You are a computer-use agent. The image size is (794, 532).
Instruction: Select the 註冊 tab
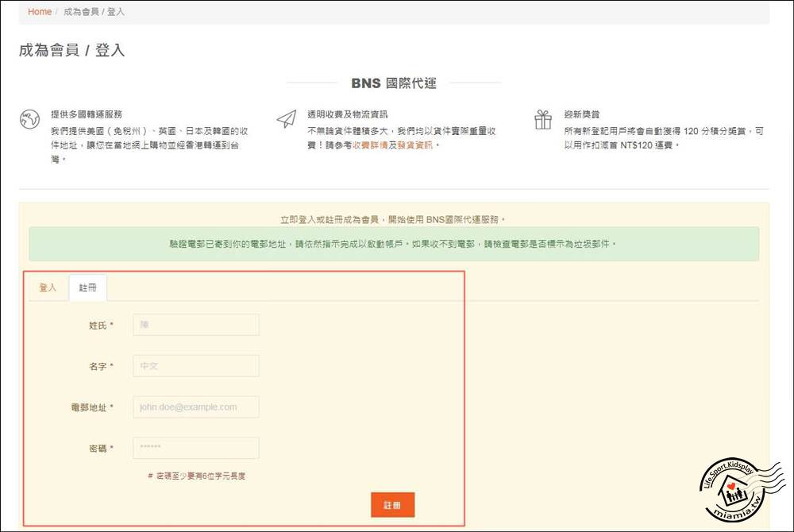pos(87,287)
